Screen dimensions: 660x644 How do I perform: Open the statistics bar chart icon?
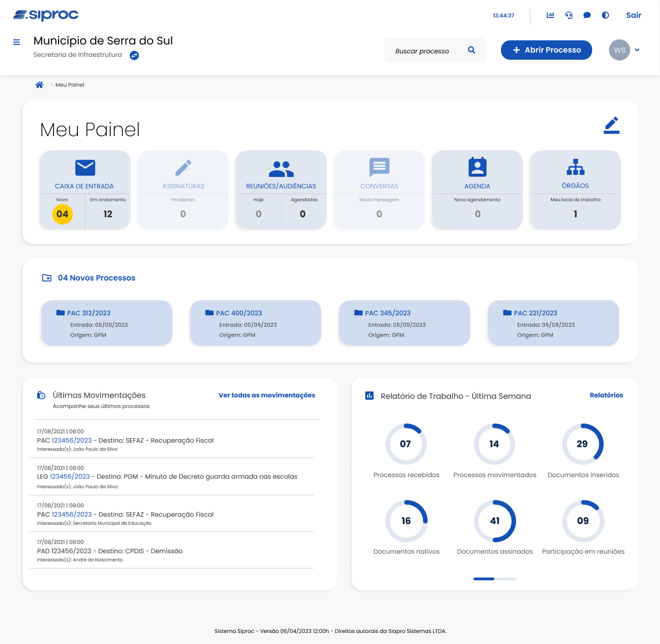coord(550,15)
